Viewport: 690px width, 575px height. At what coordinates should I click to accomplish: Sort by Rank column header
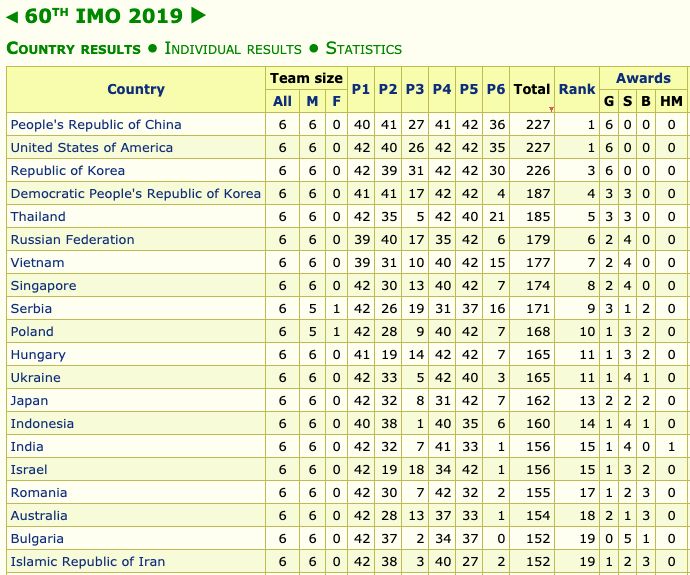coord(577,89)
